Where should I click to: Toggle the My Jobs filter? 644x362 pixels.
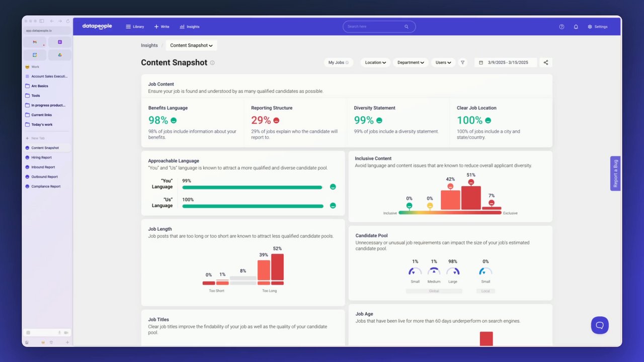pyautogui.click(x=339, y=62)
